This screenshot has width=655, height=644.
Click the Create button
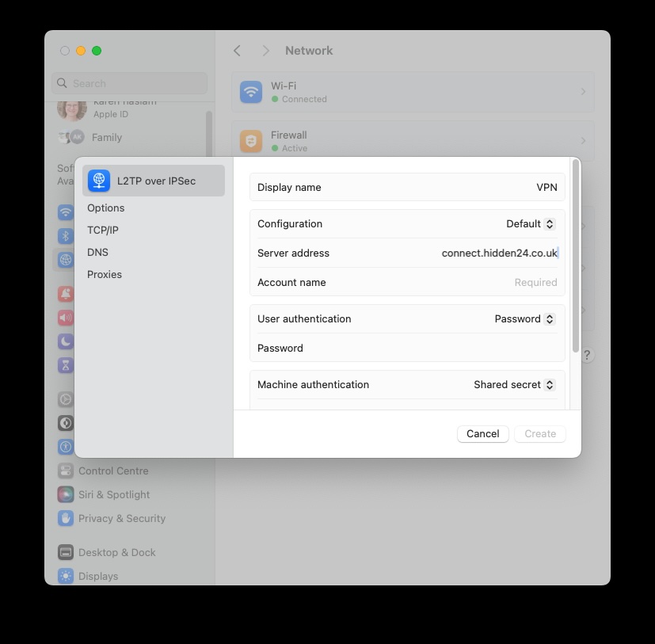540,434
